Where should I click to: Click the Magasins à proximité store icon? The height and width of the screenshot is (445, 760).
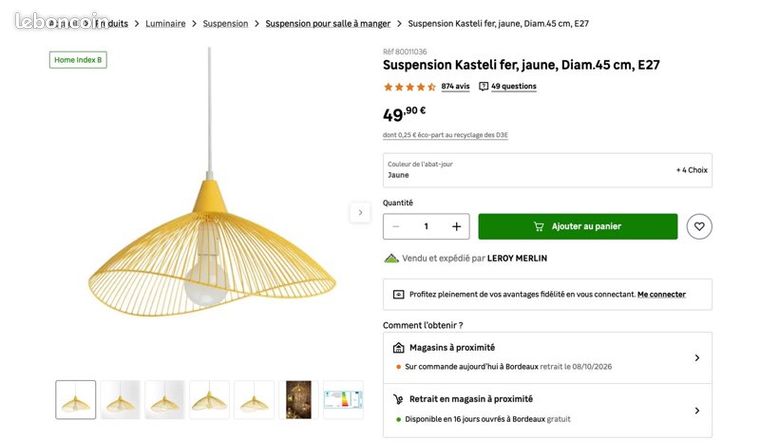(398, 348)
